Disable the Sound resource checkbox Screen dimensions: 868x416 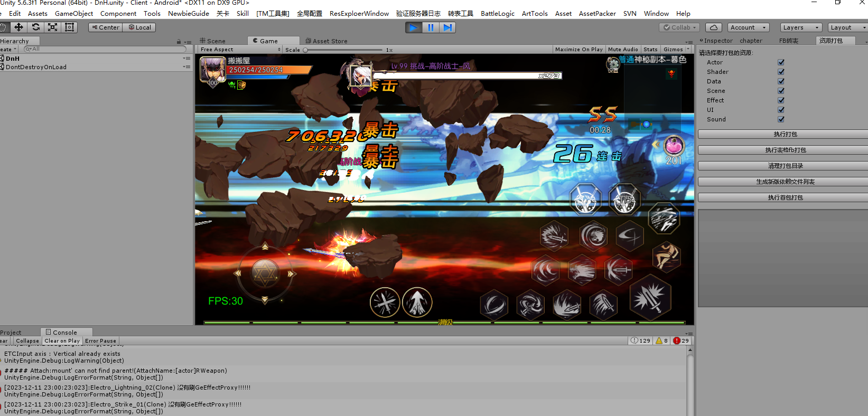pyautogui.click(x=781, y=119)
